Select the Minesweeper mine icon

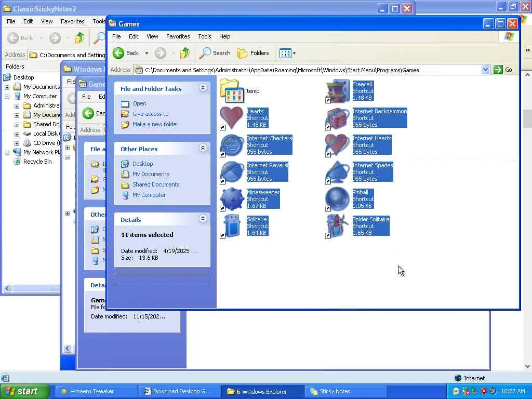(232, 199)
